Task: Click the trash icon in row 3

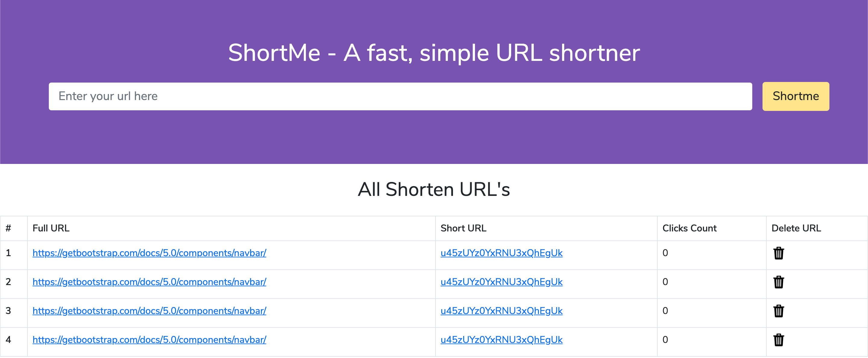Action: [778, 311]
